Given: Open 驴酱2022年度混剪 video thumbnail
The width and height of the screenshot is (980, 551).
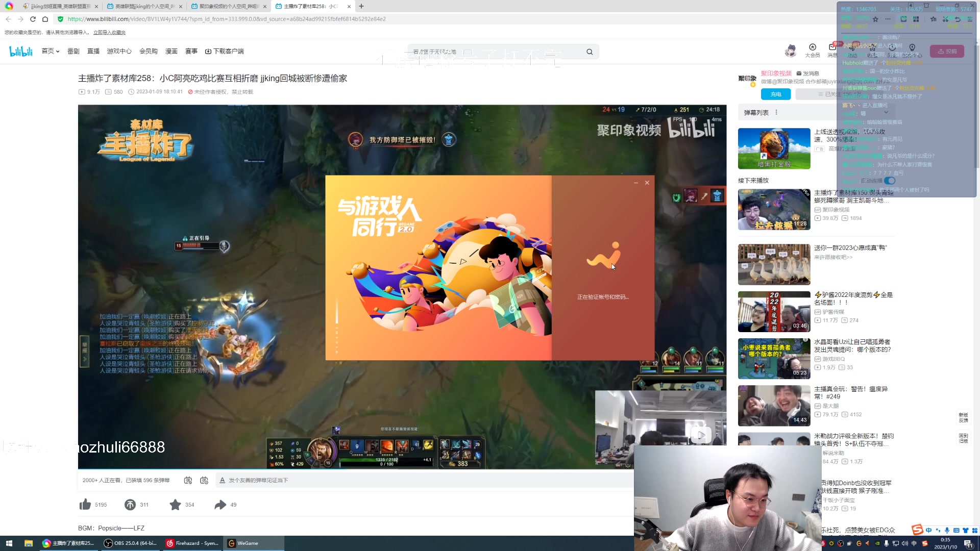Looking at the screenshot, I should click(x=774, y=312).
